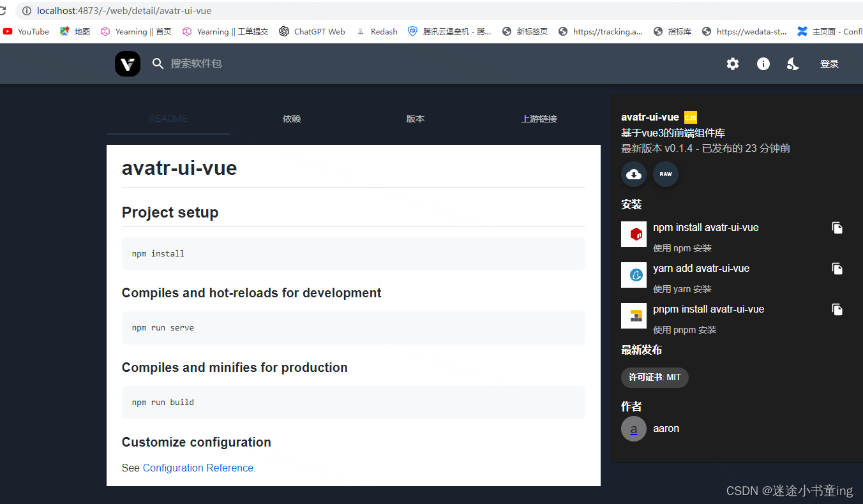Viewport: 863px width, 504px height.
Task: Click the aaron author name
Action: coord(666,429)
